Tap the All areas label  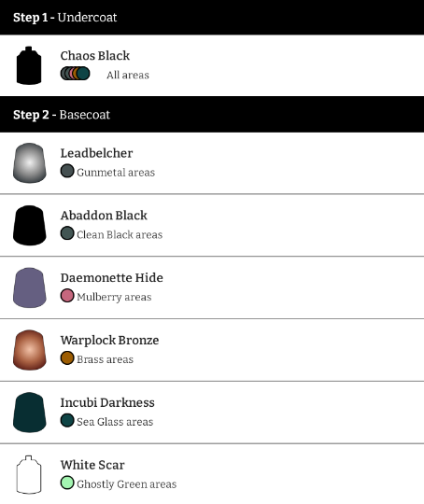tap(128, 75)
